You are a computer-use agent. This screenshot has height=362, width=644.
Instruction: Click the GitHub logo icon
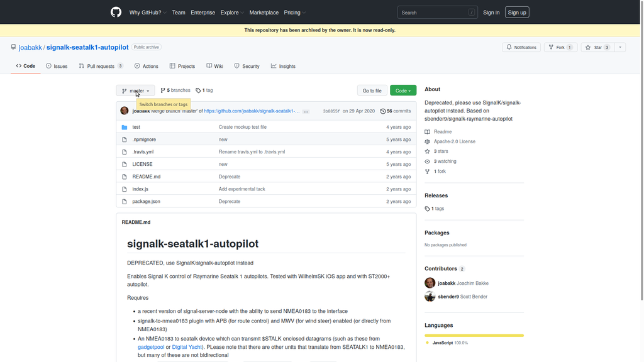coord(116,13)
